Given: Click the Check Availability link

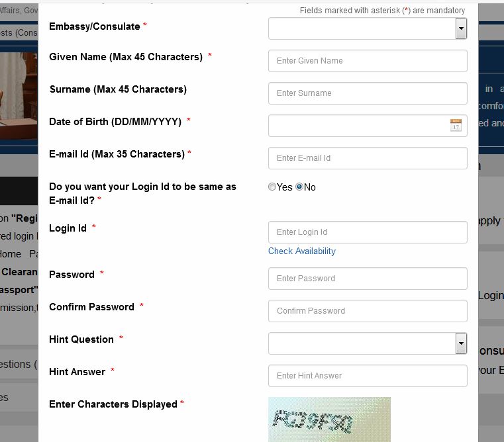Looking at the screenshot, I should [x=301, y=251].
